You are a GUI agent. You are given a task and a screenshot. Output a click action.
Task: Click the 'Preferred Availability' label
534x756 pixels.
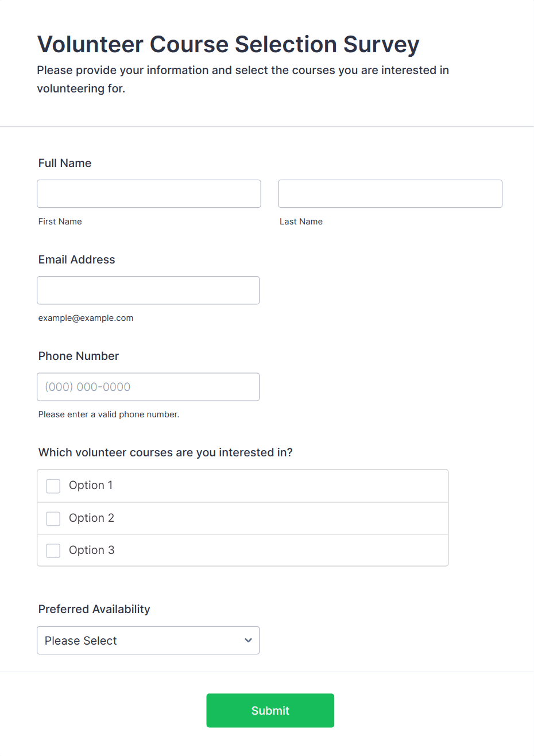94,609
